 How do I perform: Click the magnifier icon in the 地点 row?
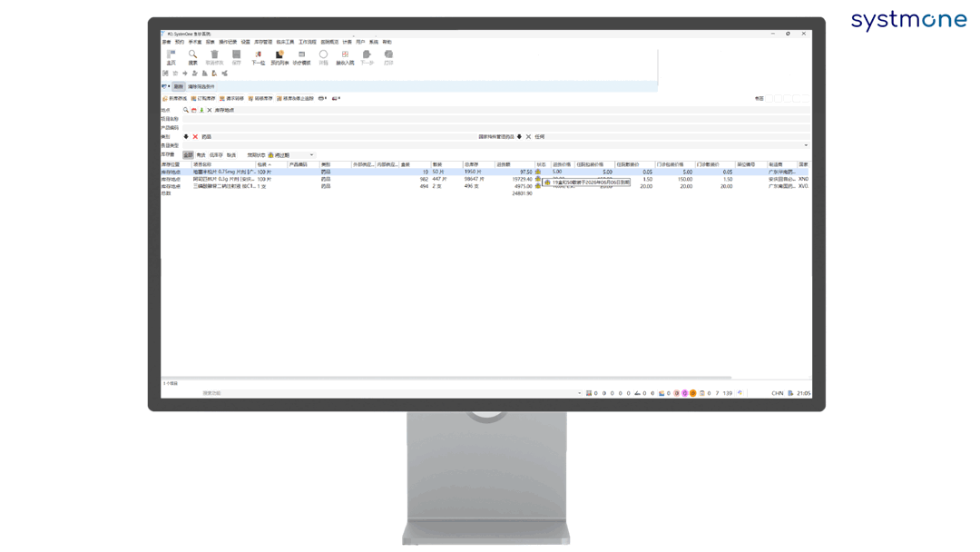186,110
